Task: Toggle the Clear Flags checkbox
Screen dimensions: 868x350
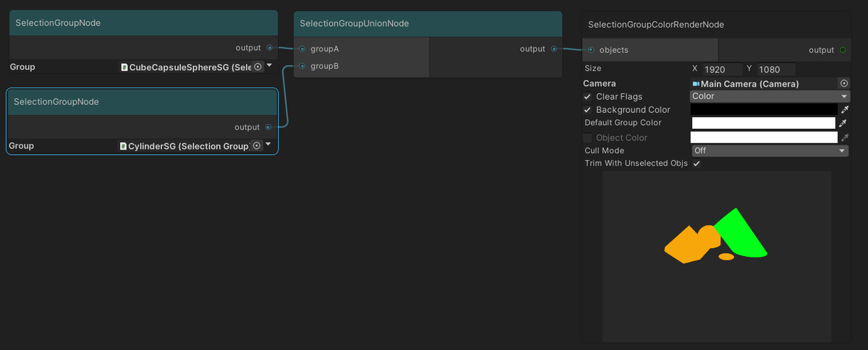Action: 587,97
